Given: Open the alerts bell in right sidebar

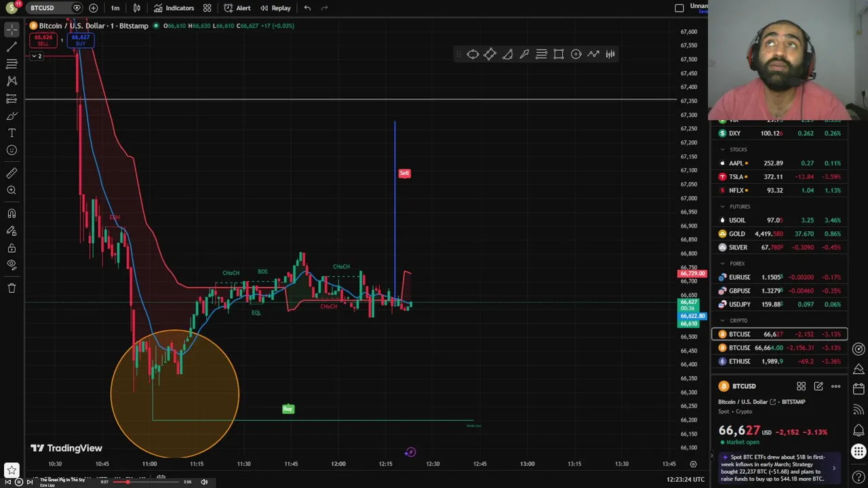Looking at the screenshot, I should click(x=859, y=430).
